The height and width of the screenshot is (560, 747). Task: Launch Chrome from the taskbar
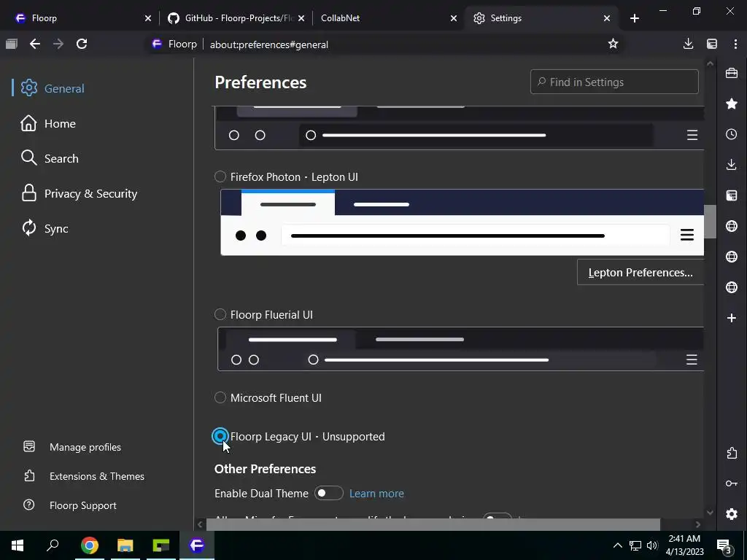pyautogui.click(x=89, y=545)
